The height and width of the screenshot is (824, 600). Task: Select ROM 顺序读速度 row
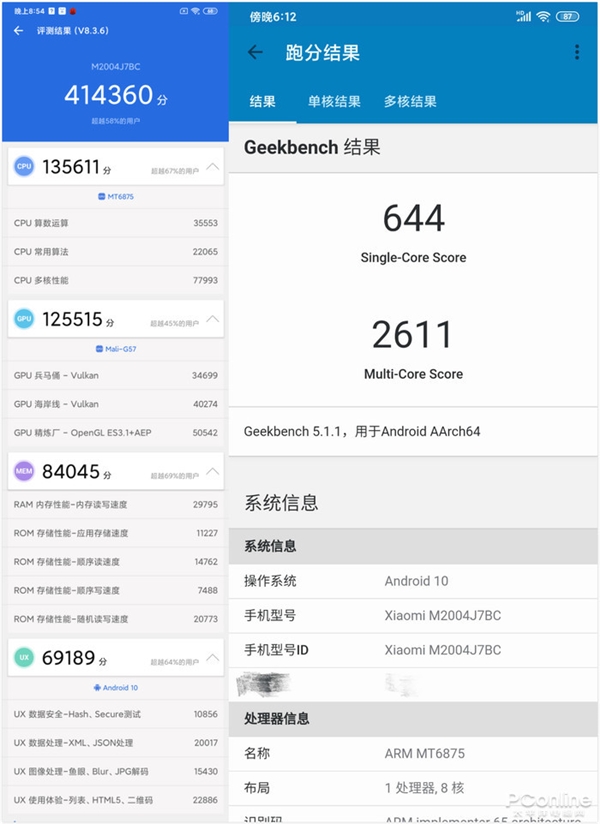(x=116, y=562)
